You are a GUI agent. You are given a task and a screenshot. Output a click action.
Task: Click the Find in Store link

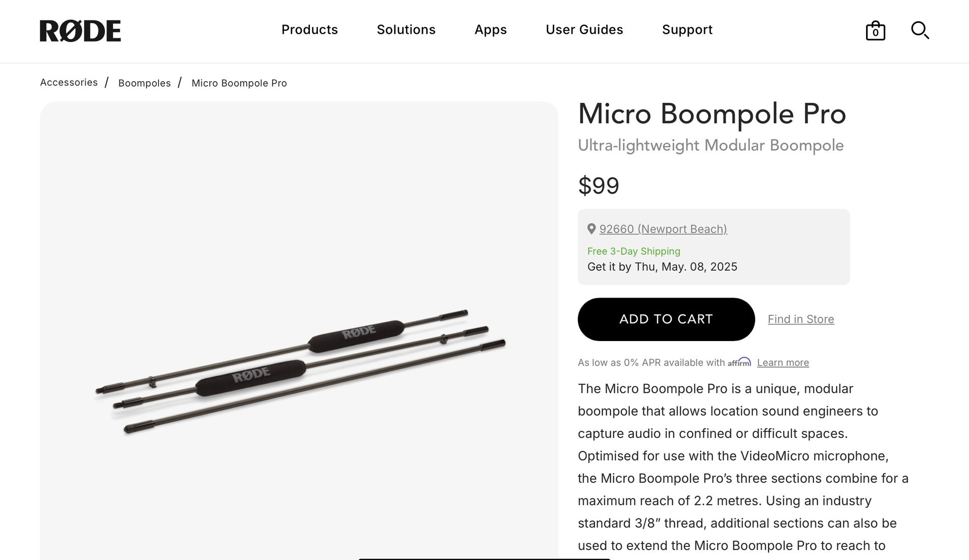801,319
